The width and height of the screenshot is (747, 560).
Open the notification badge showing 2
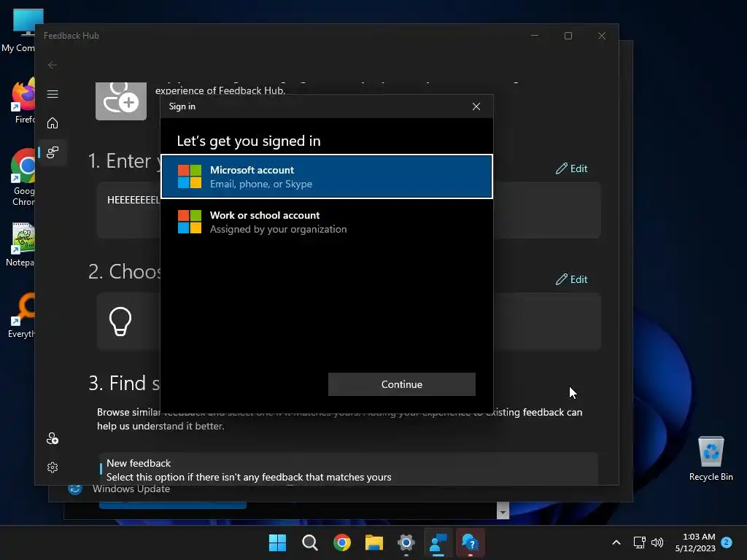pyautogui.click(x=727, y=542)
